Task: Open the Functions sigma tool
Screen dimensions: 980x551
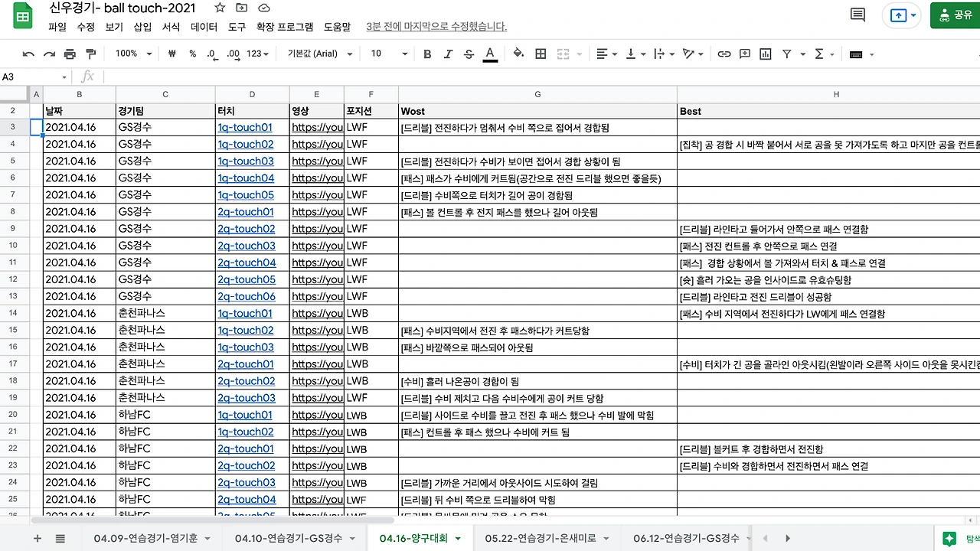Action: (819, 54)
